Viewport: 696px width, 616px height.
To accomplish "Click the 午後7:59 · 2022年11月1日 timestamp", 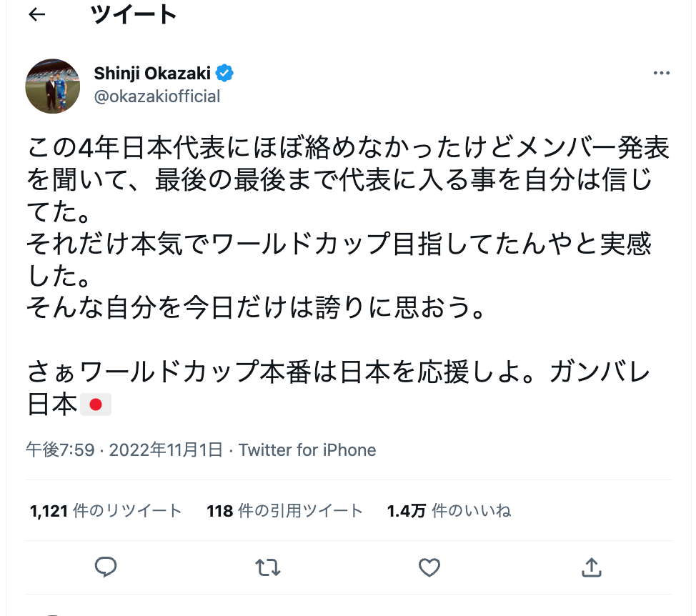I will coord(124,450).
